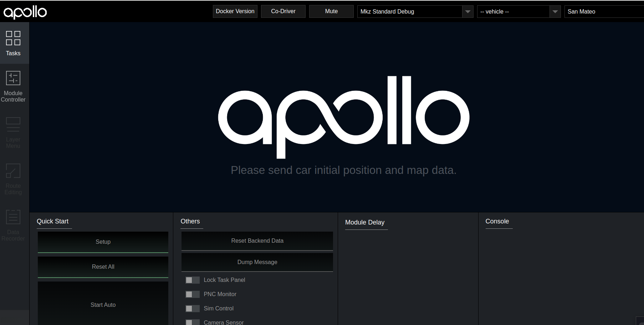Show the Docker Version
Viewport: 644px width, 325px height.
tap(235, 11)
